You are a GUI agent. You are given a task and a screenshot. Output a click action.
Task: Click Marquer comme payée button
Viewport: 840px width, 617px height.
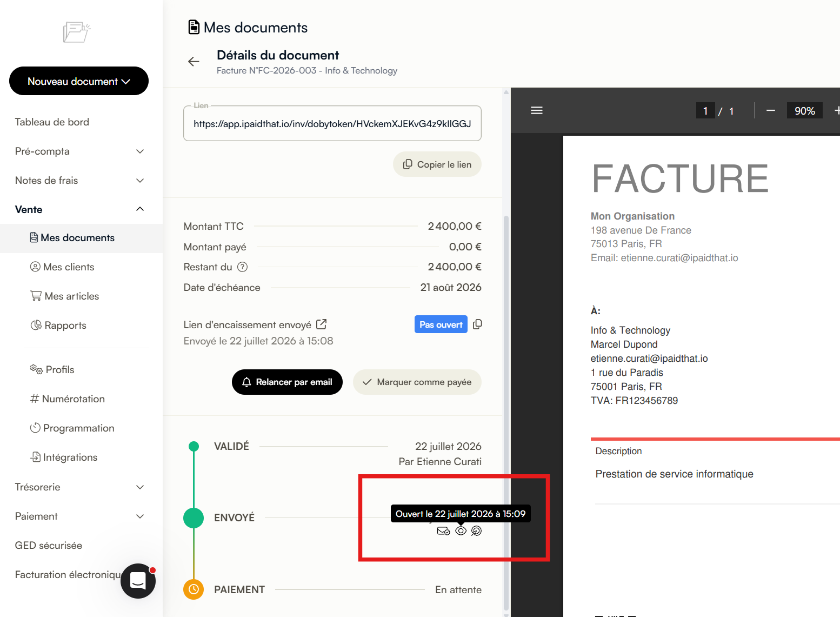click(x=417, y=382)
